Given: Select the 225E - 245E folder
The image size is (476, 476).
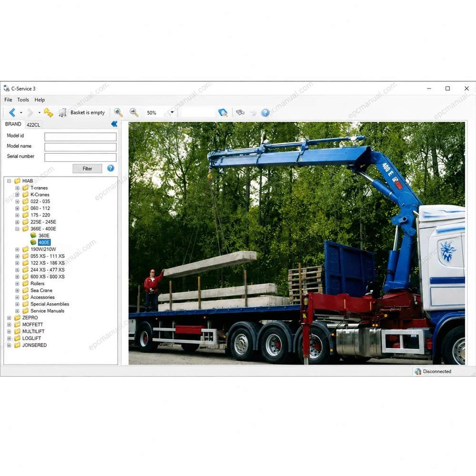Looking at the screenshot, I should pos(43,222).
